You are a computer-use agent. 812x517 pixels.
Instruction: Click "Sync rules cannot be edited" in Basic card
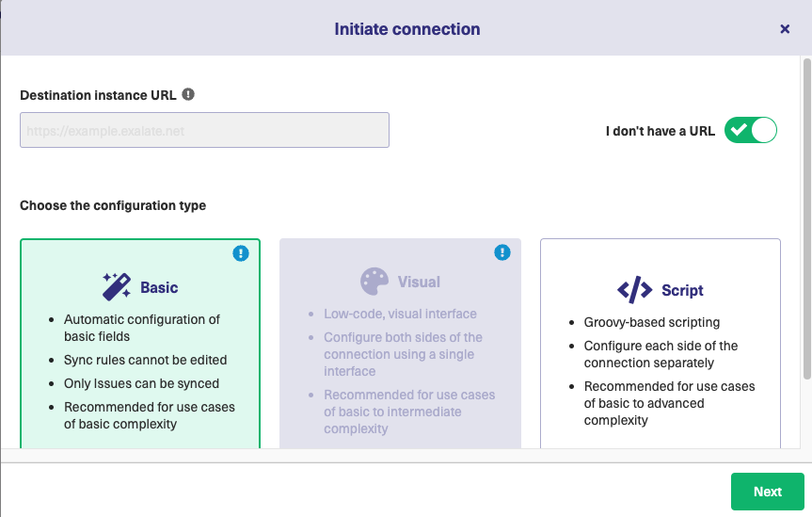[145, 360]
